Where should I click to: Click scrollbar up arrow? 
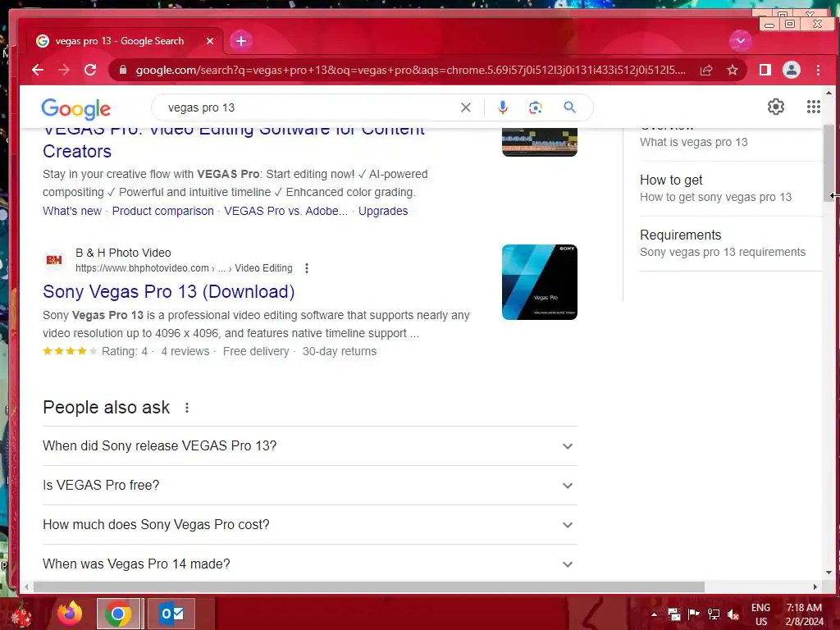pos(829,93)
